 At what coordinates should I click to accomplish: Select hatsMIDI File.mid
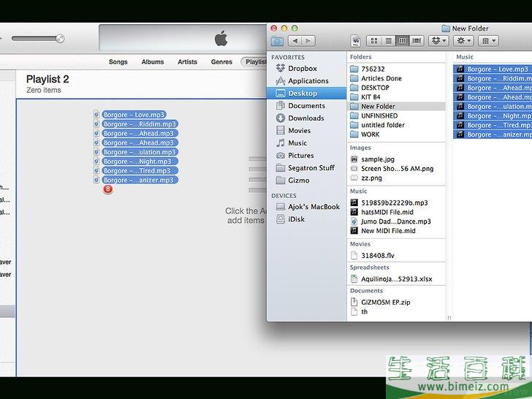(x=396, y=212)
